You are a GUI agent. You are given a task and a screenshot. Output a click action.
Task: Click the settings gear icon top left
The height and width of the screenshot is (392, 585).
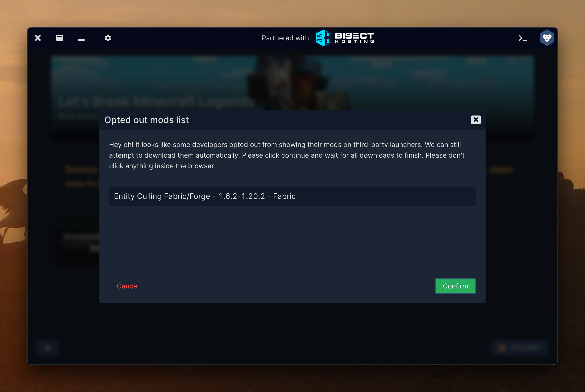108,39
